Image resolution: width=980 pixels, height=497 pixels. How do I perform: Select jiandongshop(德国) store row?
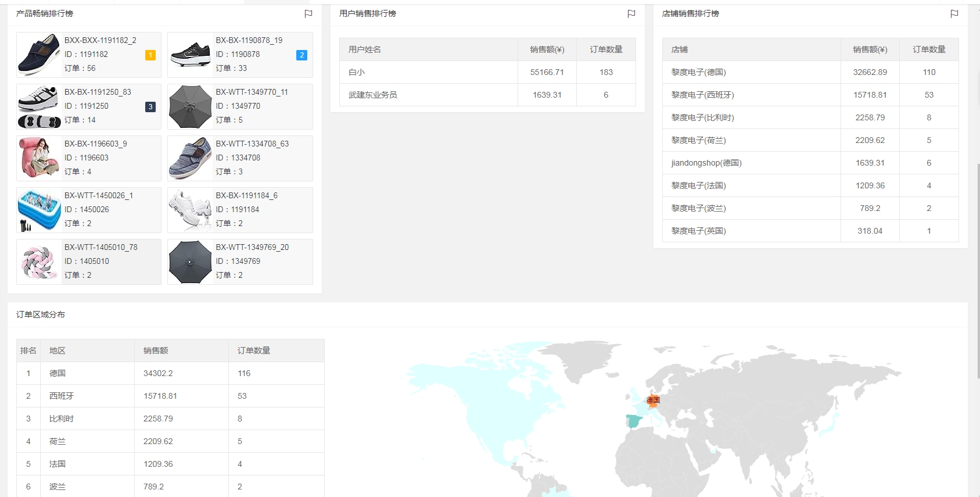706,163
